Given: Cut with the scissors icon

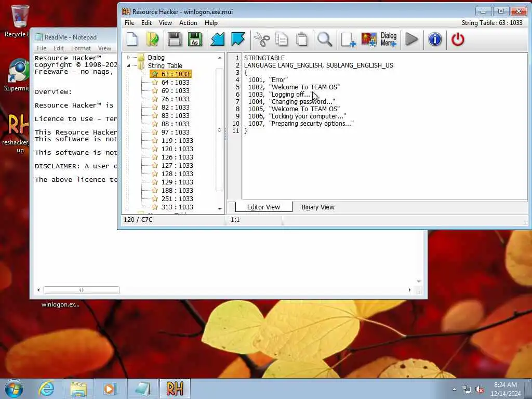Looking at the screenshot, I should 262,39.
